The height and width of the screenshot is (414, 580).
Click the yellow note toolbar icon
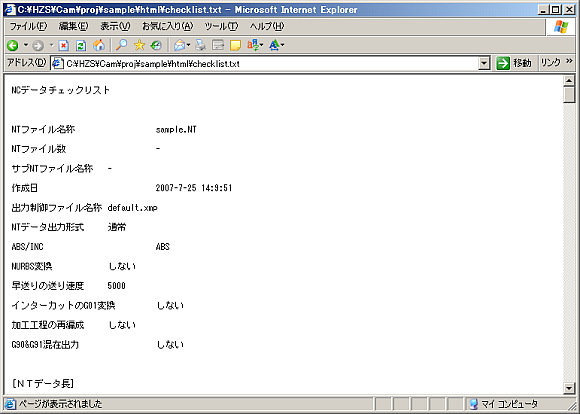tap(235, 46)
